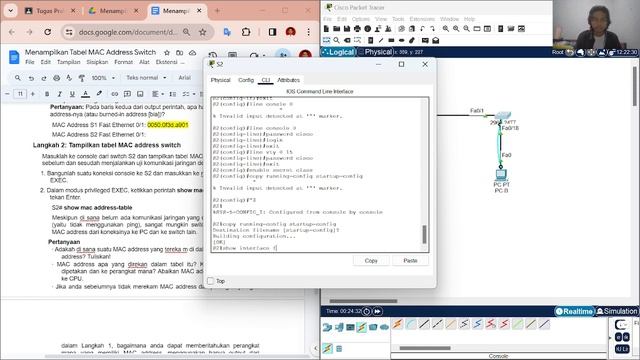640x360 pixels.
Task: Click the Zoom Out icon in Packet Tracer
Action: click(x=467, y=29)
